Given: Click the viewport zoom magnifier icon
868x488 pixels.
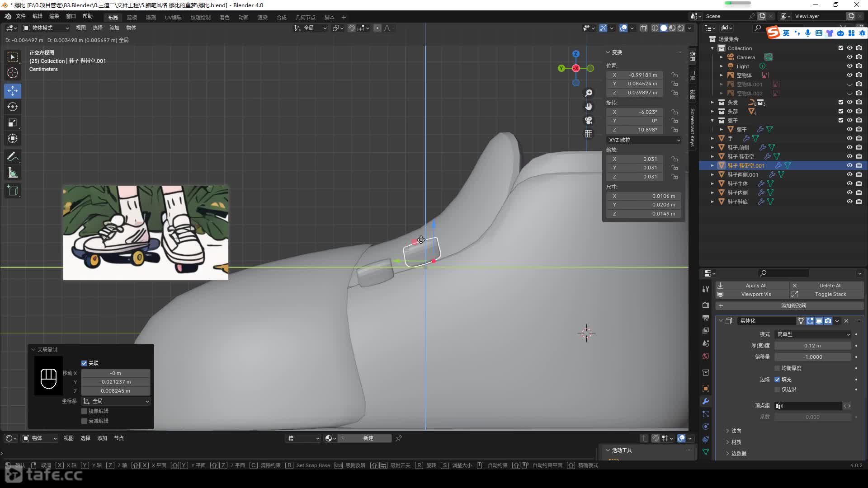Looking at the screenshot, I should pyautogui.click(x=589, y=93).
